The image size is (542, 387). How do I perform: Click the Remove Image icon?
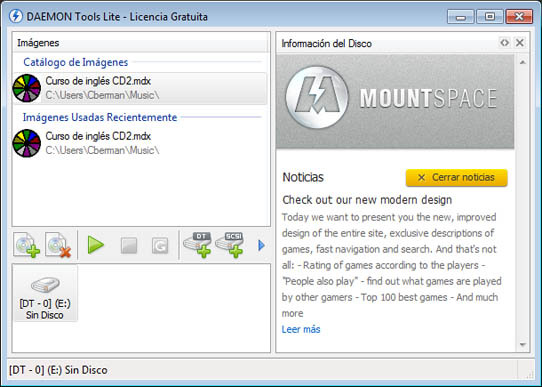pos(58,245)
